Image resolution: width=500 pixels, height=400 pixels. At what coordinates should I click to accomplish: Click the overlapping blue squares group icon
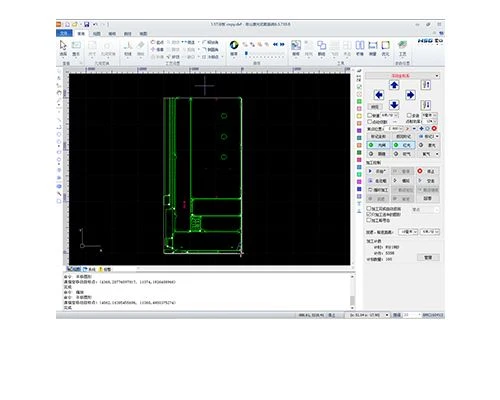(321, 45)
